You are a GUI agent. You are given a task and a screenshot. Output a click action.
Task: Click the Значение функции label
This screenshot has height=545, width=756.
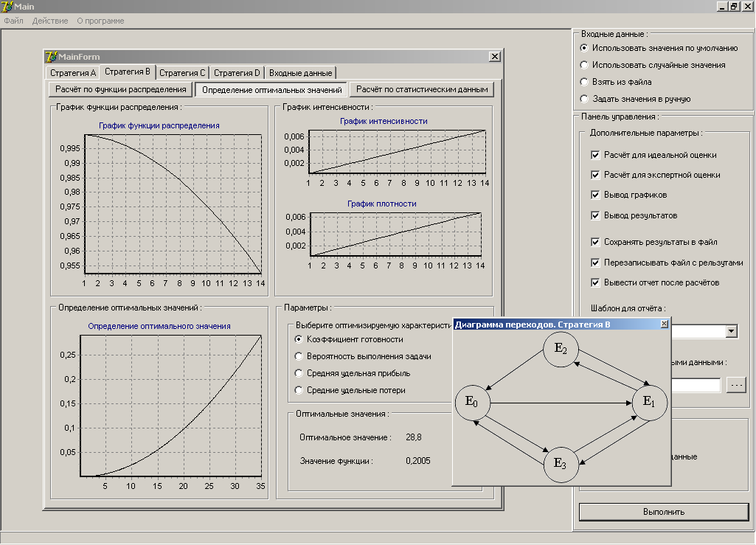336,461
